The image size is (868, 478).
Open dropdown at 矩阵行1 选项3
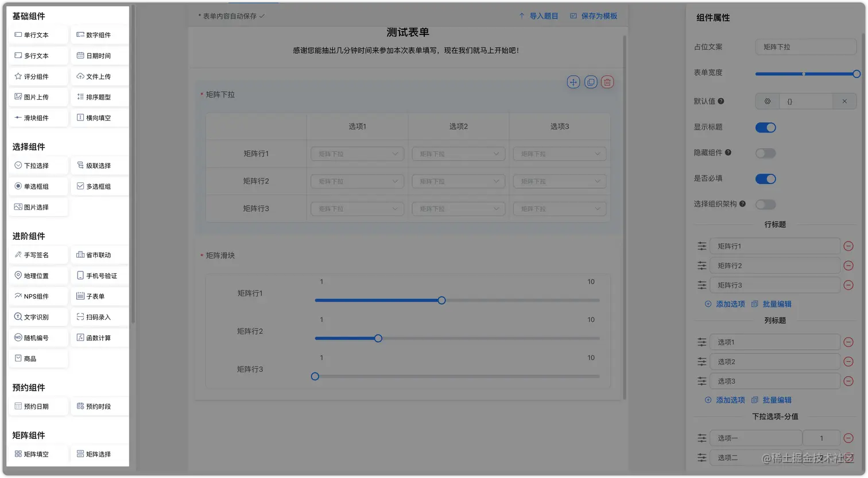point(559,154)
